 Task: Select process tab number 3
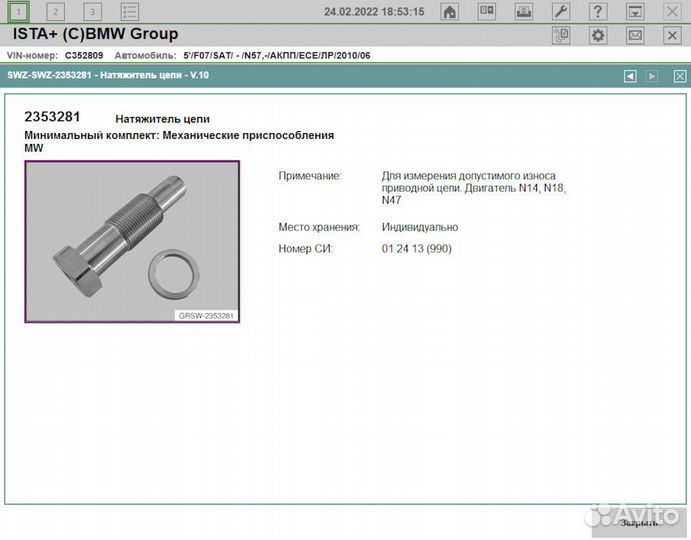(x=93, y=11)
